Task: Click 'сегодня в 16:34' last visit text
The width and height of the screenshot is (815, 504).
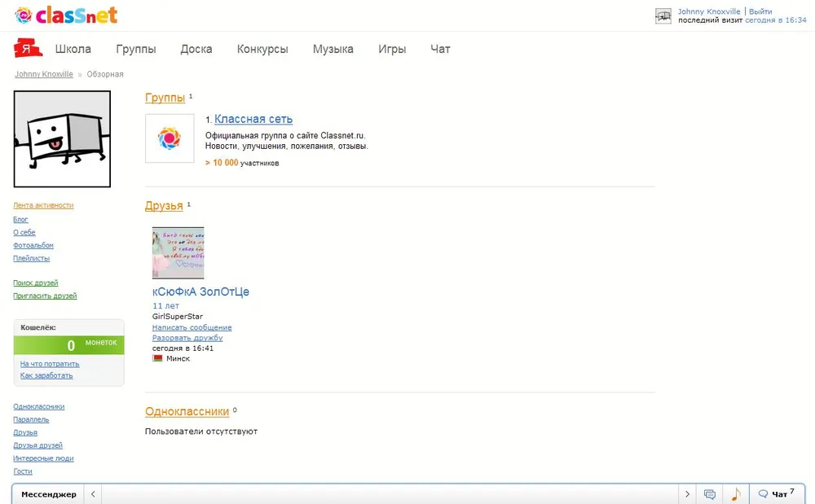Action: click(x=776, y=20)
